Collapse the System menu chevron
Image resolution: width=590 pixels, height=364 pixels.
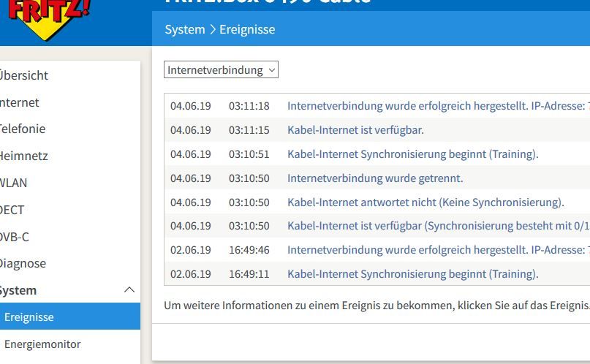pyautogui.click(x=129, y=290)
